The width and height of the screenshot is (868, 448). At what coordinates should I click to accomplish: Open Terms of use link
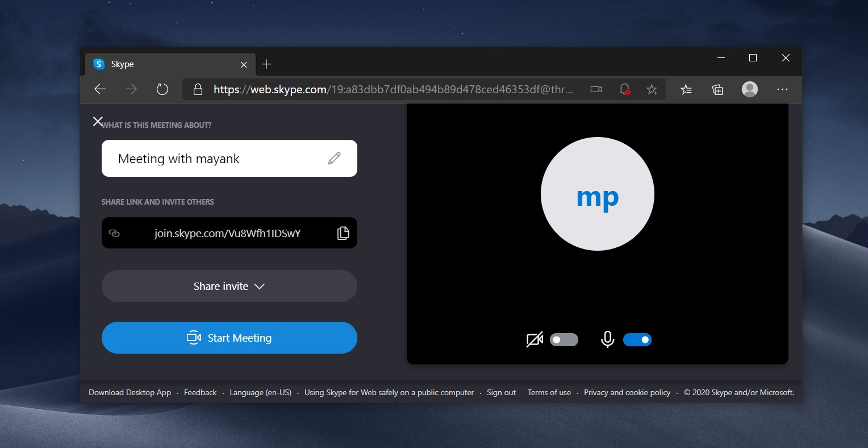click(x=549, y=392)
